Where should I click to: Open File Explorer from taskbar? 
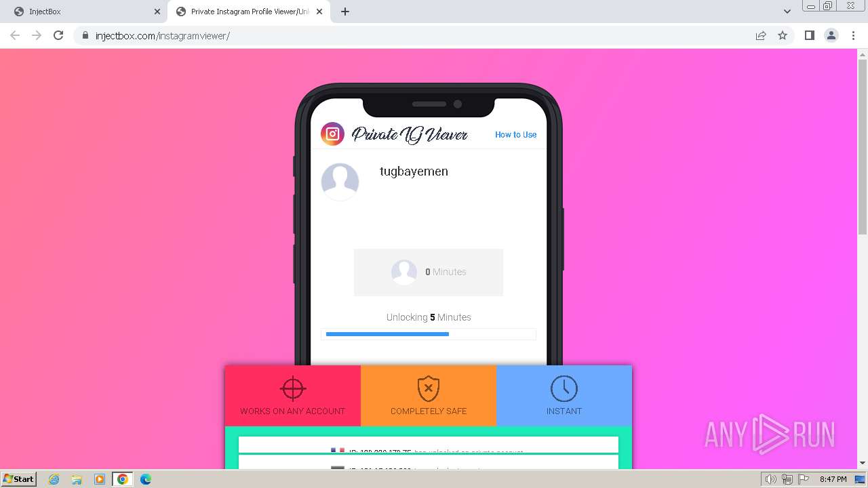point(77,479)
